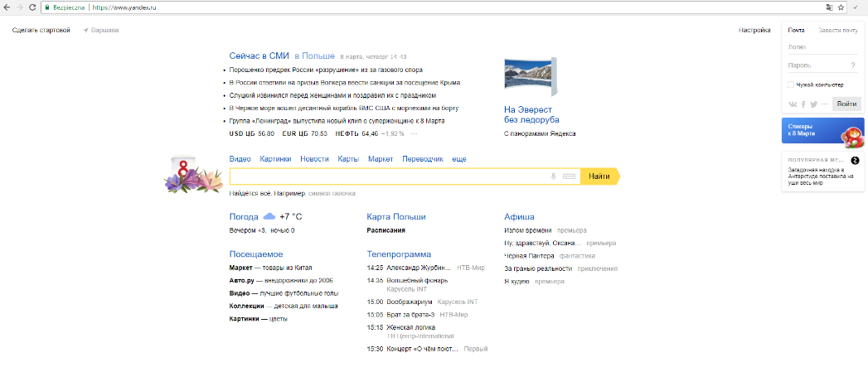Click the black Zen icon in popular card
Screen dimensions: 868x372
coord(856,161)
